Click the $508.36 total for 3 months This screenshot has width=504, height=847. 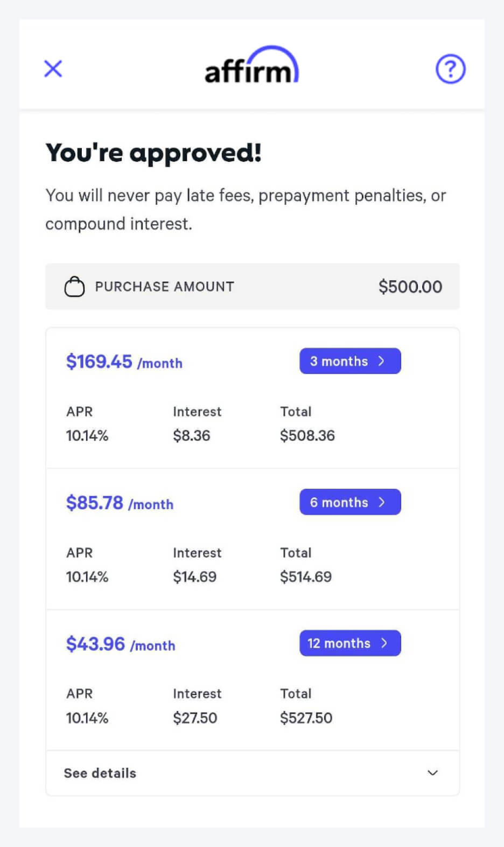(307, 436)
